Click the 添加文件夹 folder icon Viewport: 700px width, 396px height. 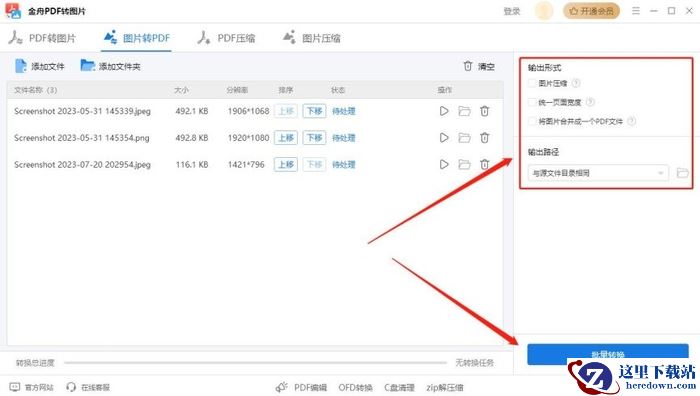[x=88, y=66]
